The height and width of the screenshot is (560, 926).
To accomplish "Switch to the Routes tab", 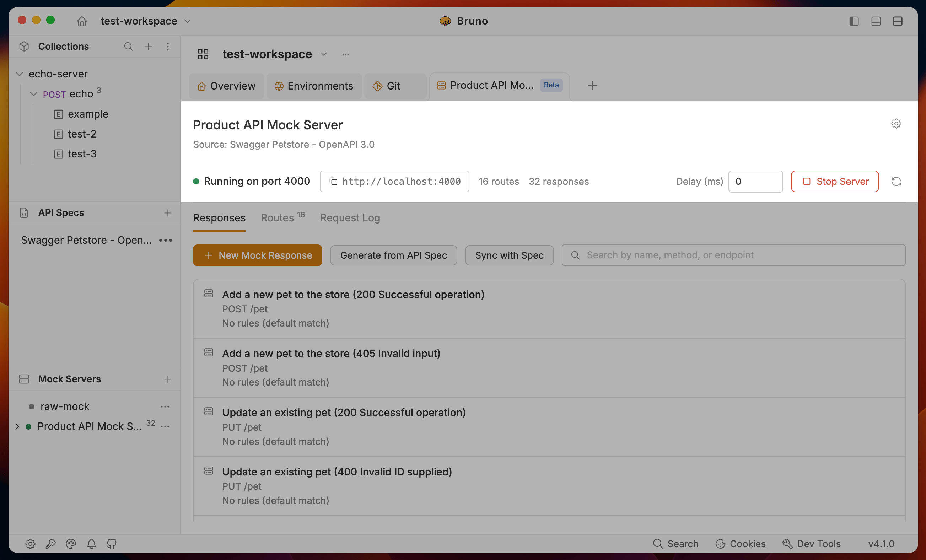I will (282, 217).
